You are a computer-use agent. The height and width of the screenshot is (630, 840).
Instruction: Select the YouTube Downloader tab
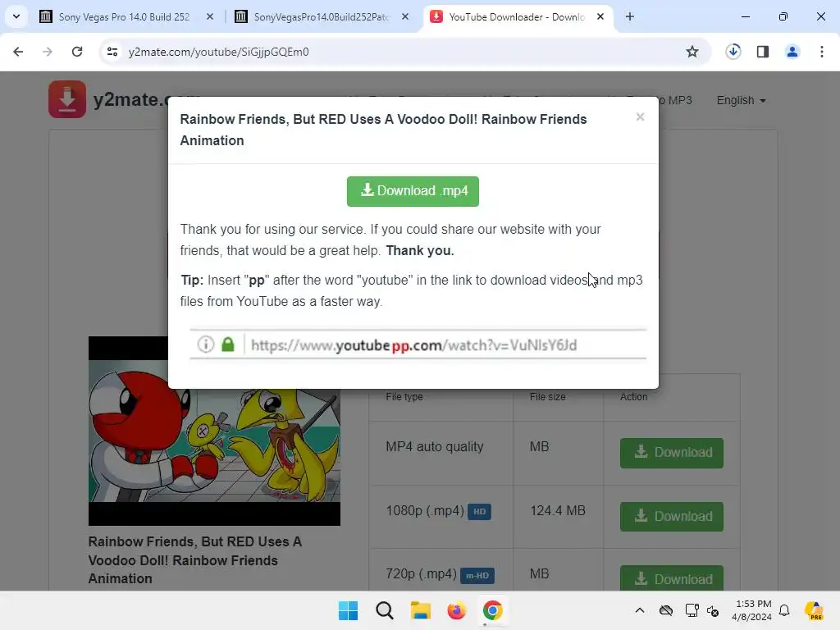pos(518,17)
